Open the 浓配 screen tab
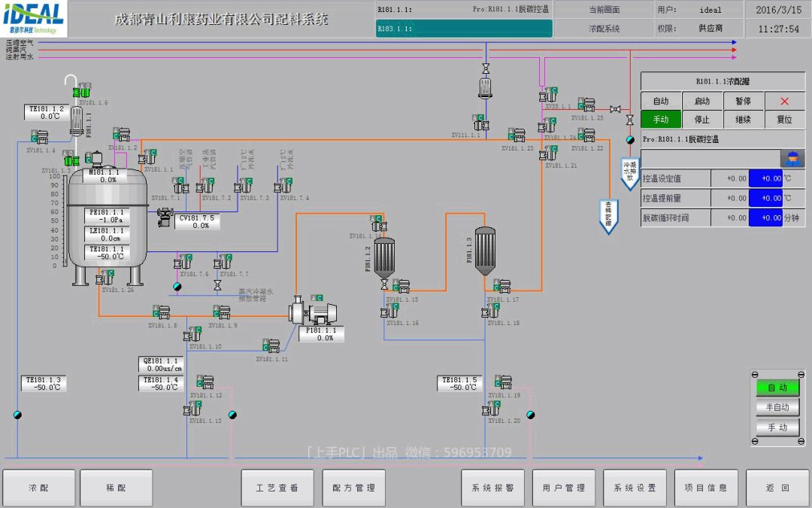Screen dimensions: 812x508 [39, 488]
